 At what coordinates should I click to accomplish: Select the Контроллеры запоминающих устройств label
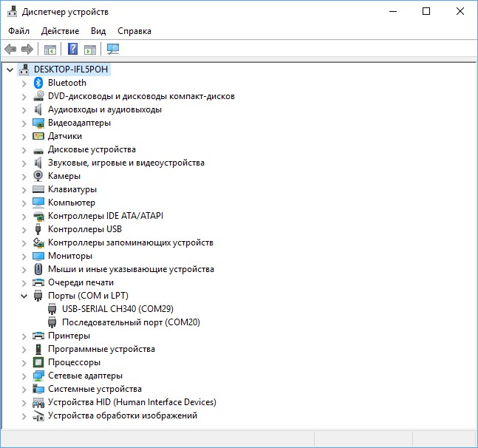click(131, 242)
